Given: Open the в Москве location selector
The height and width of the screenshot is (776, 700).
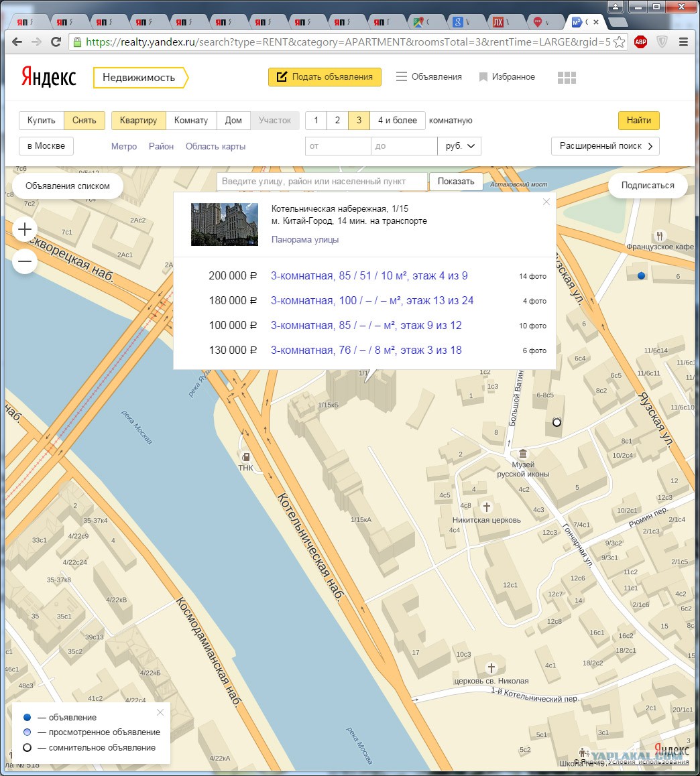Looking at the screenshot, I should pos(46,146).
